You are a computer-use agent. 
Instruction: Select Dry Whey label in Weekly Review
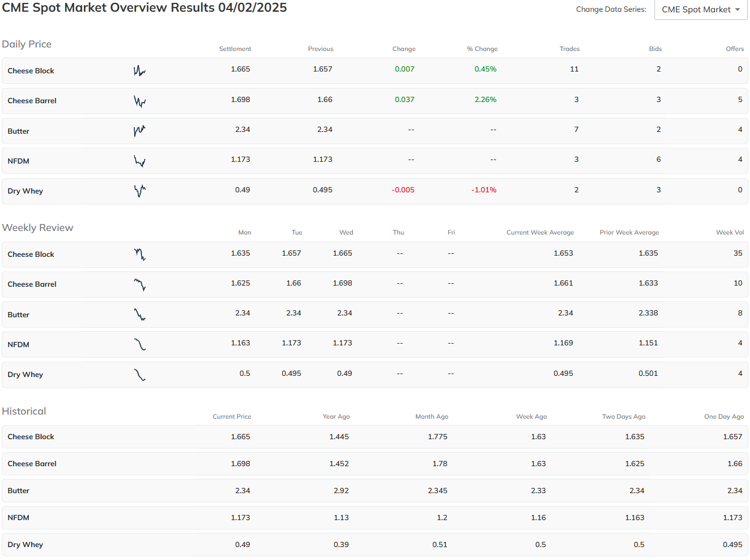pyautogui.click(x=25, y=375)
